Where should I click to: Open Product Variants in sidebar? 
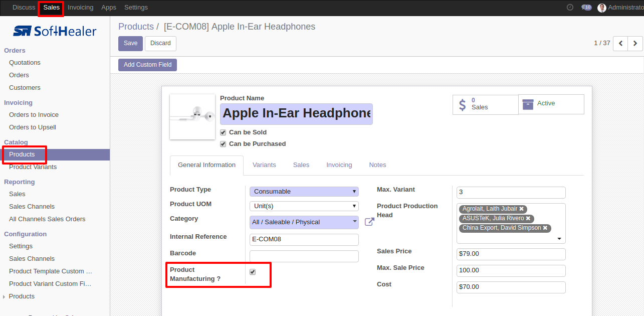click(x=33, y=167)
